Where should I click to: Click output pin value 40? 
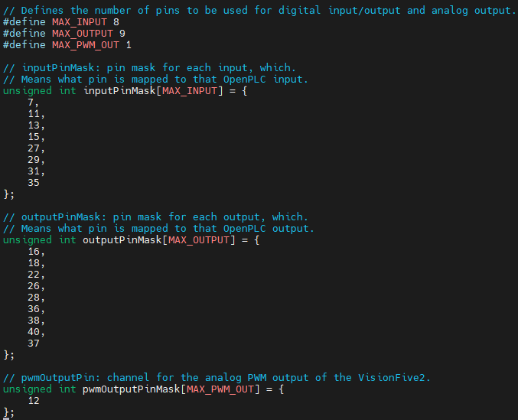coord(34,332)
